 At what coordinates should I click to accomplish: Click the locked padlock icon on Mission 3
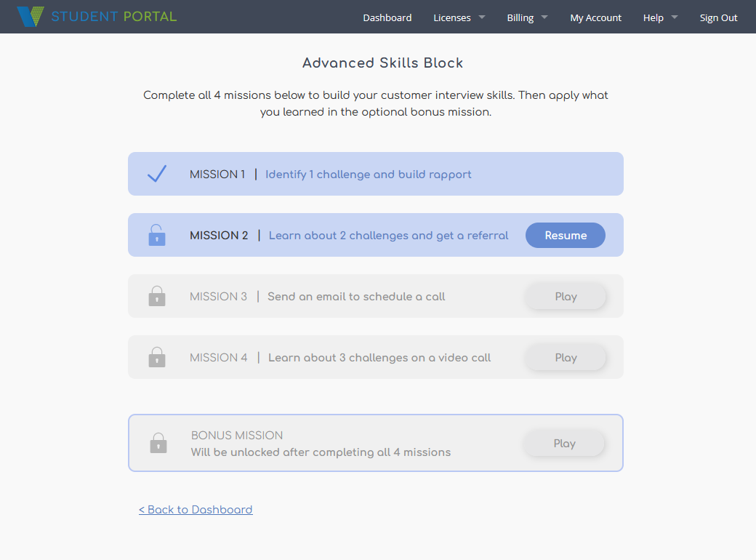[x=157, y=296]
